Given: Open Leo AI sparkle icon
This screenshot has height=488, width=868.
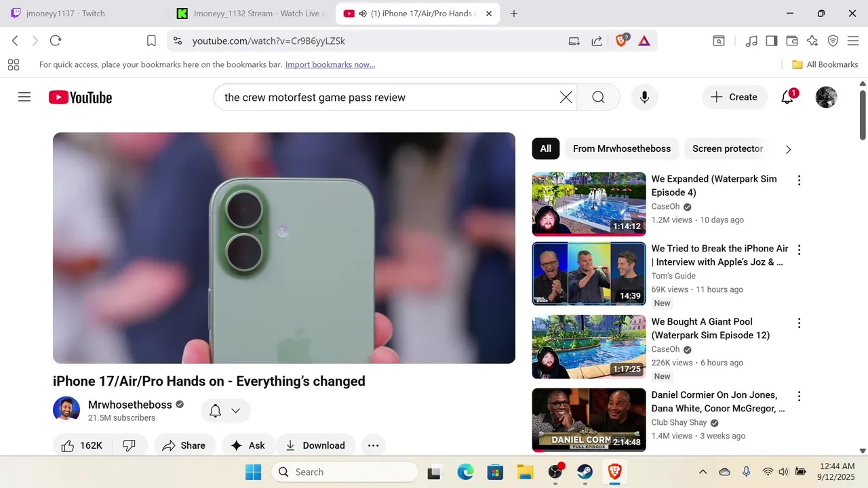Looking at the screenshot, I should (x=812, y=41).
